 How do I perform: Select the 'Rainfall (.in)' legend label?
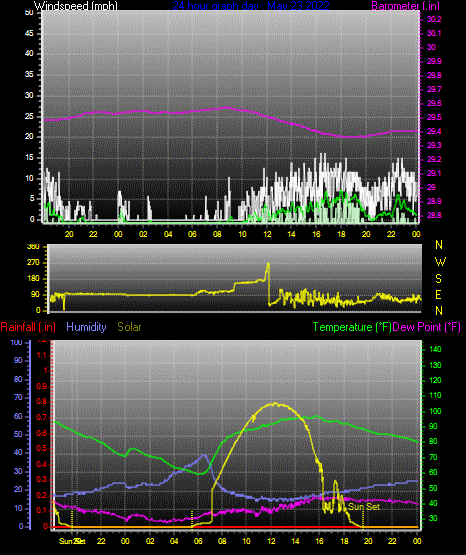28,327
